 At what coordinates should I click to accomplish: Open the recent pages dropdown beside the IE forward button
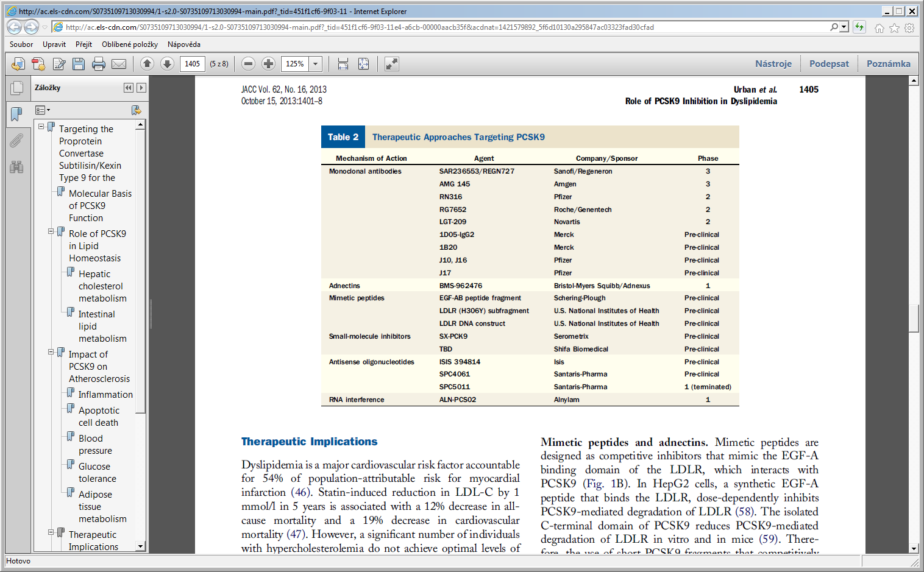pos(44,27)
